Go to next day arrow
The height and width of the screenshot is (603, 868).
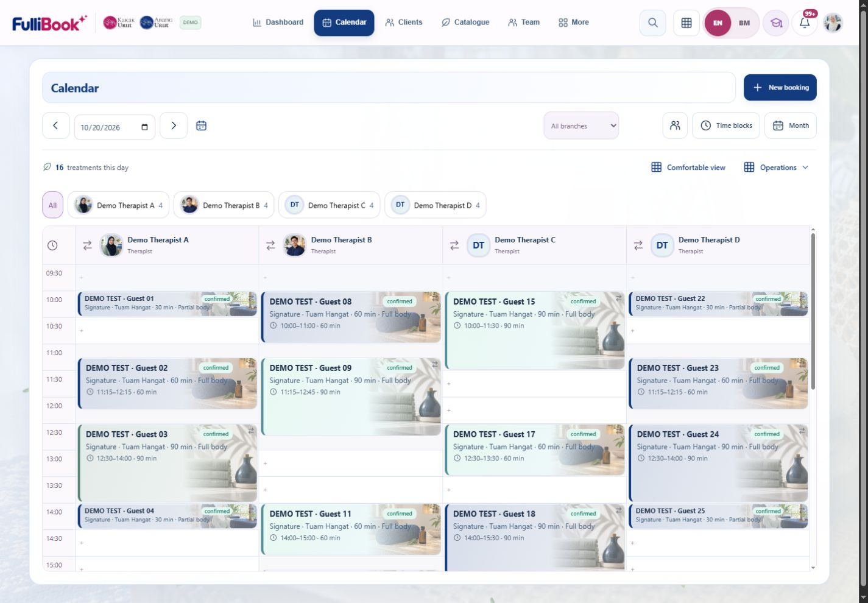tap(174, 125)
